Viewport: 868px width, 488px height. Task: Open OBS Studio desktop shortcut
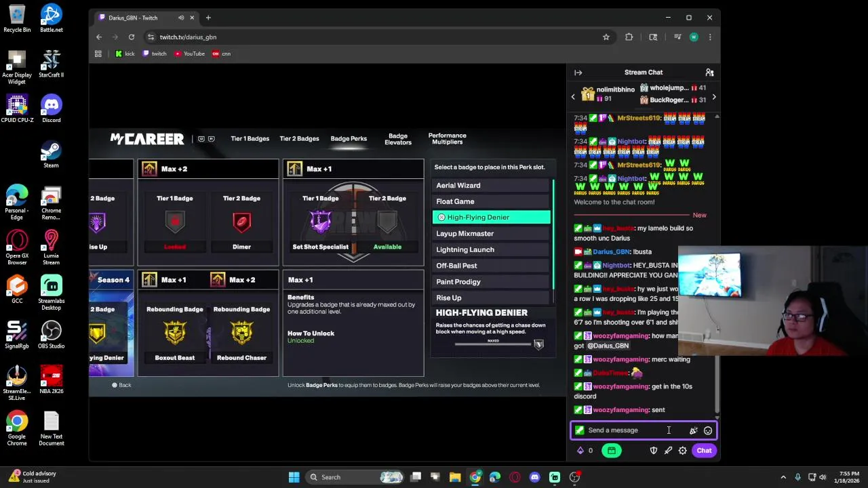(52, 335)
